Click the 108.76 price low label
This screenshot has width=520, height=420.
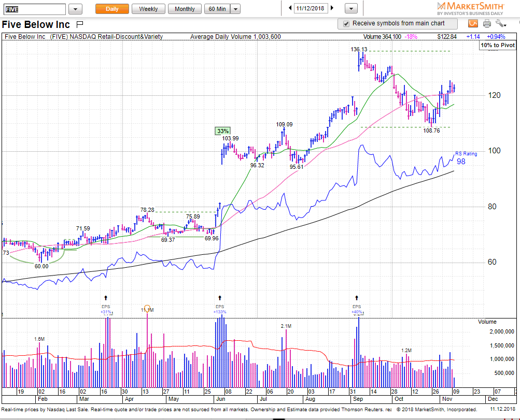[431, 131]
